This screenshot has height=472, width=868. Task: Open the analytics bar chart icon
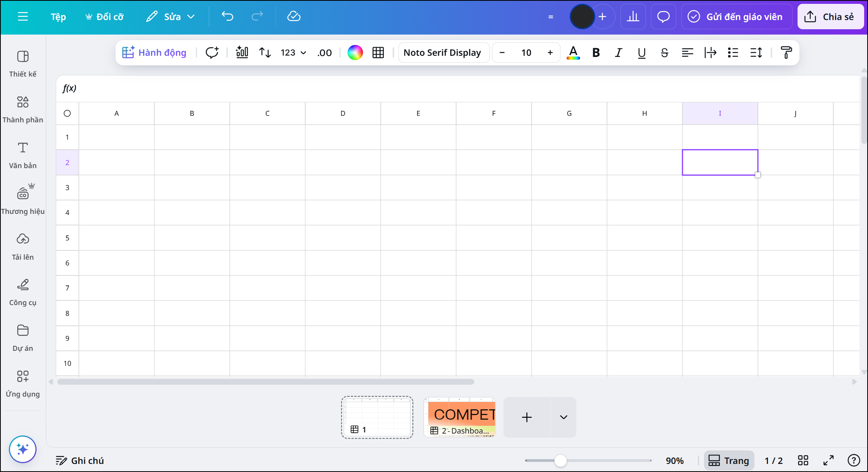[633, 17]
